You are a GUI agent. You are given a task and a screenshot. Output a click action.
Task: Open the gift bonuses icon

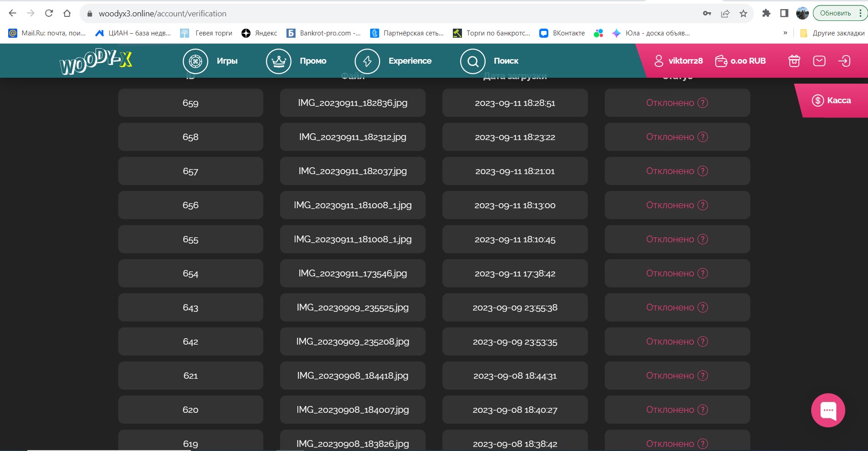[x=794, y=61]
